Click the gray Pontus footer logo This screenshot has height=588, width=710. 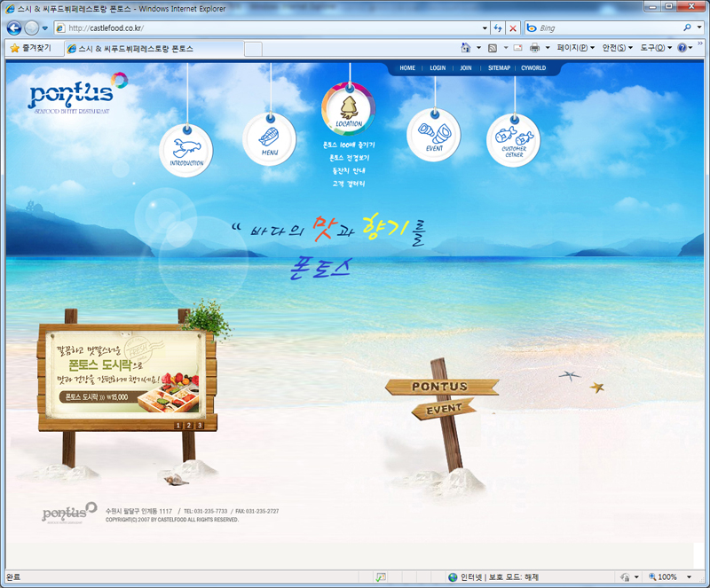click(69, 512)
